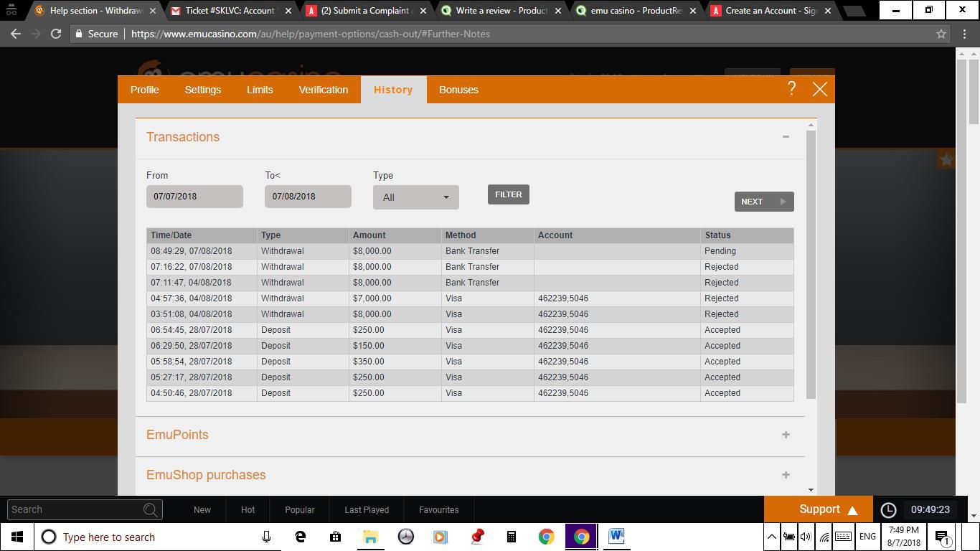Open File Explorer from the taskbar
980x551 pixels.
click(x=370, y=537)
